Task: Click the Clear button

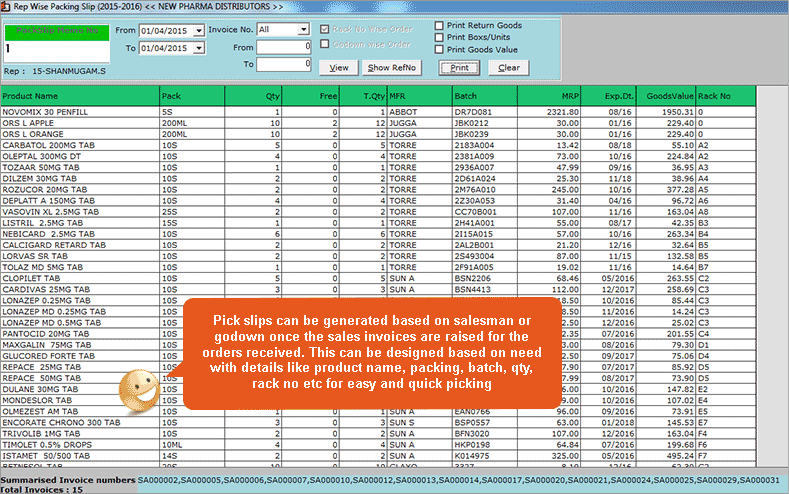Action: [x=509, y=68]
